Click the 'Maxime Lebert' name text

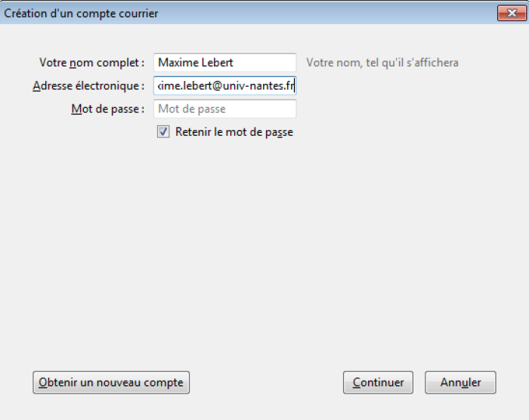point(196,63)
